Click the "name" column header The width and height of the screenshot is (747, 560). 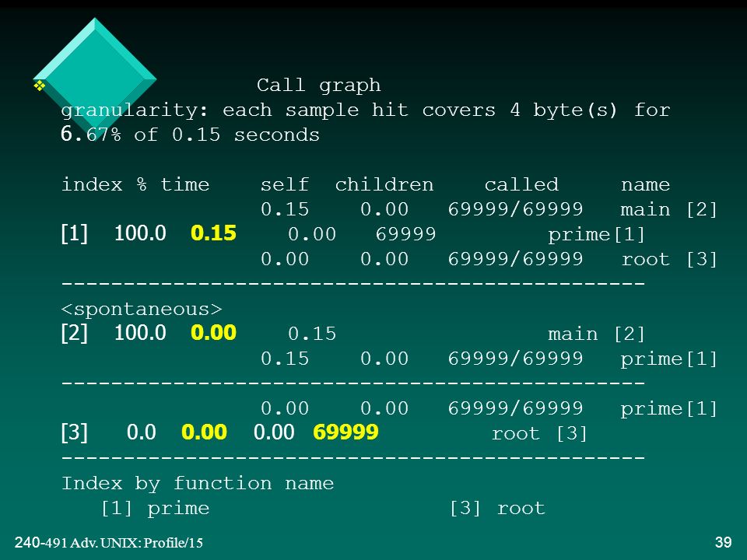coord(646,185)
